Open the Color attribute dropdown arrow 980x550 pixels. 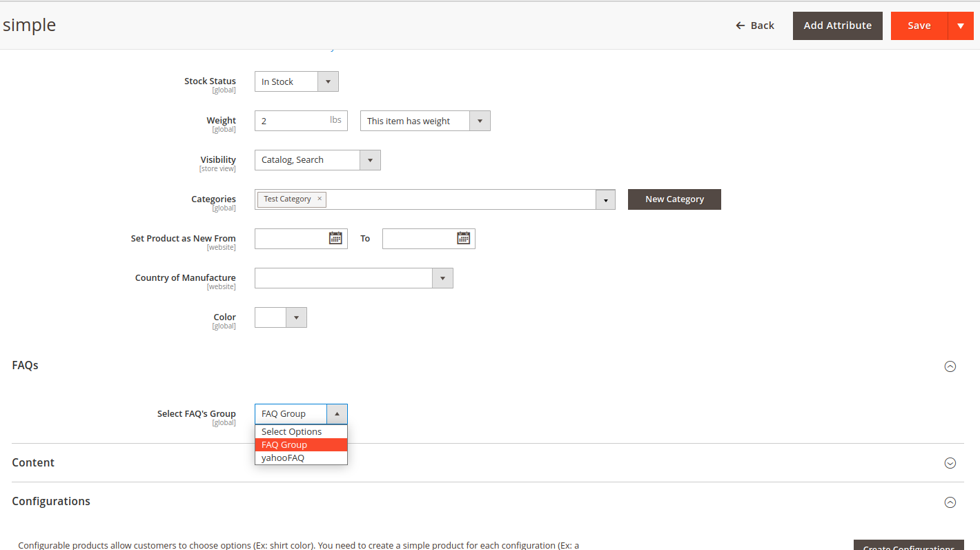[x=296, y=317]
